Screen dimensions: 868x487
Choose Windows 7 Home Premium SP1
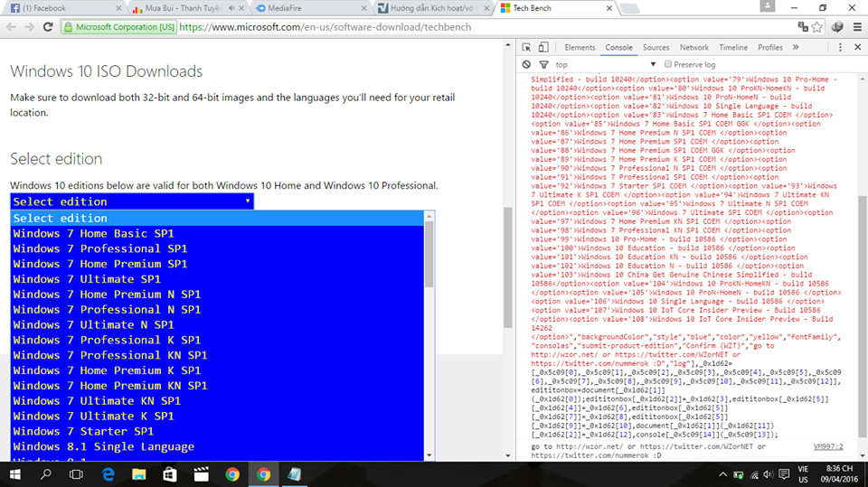point(217,264)
